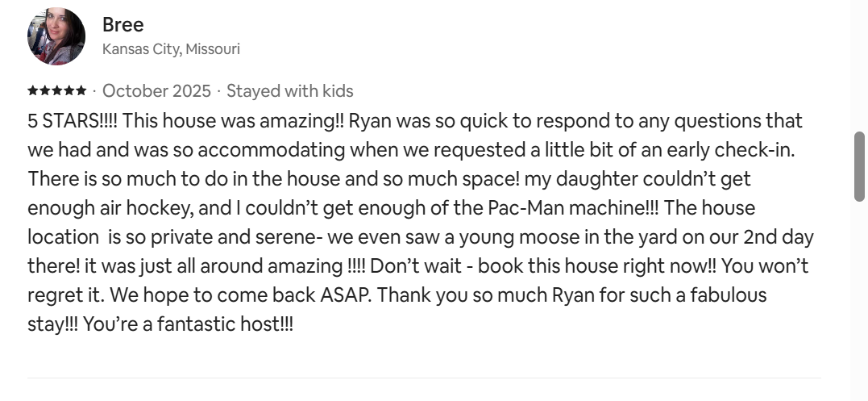Click the October 2025 review date
This screenshot has width=868, height=401.
pyautogui.click(x=156, y=90)
